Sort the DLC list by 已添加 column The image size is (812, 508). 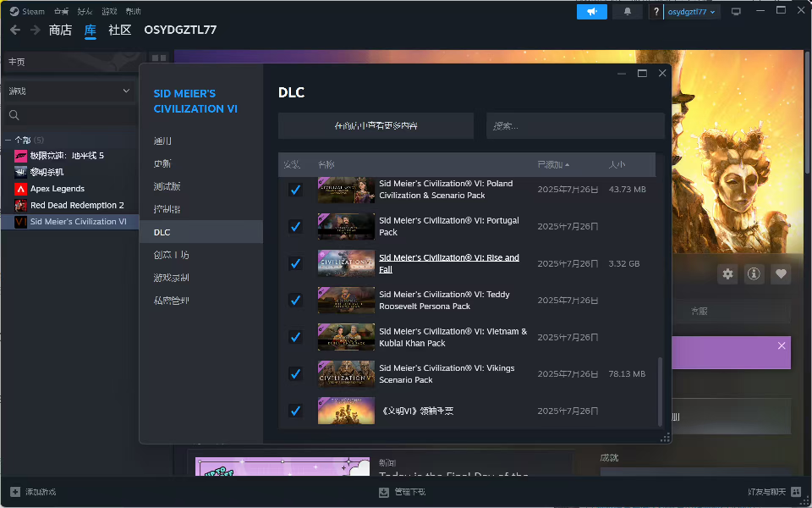pyautogui.click(x=553, y=164)
